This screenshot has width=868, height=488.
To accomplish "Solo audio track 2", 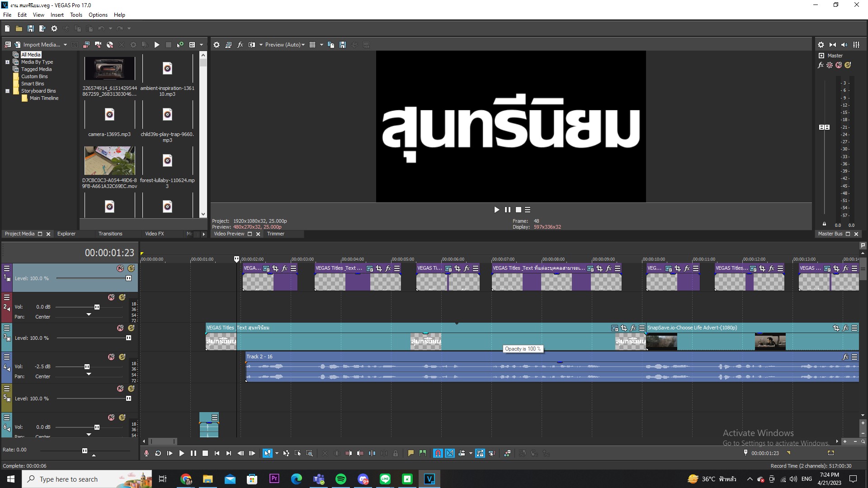I will point(122,297).
